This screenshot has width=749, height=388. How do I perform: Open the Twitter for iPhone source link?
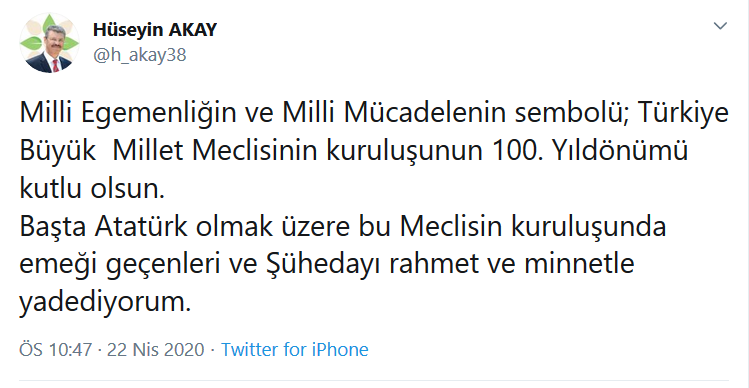(294, 349)
